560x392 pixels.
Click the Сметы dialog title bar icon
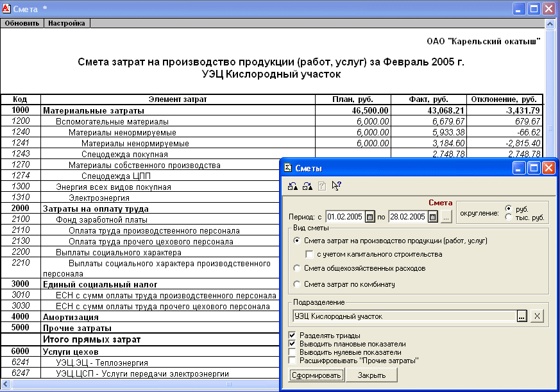click(288, 168)
